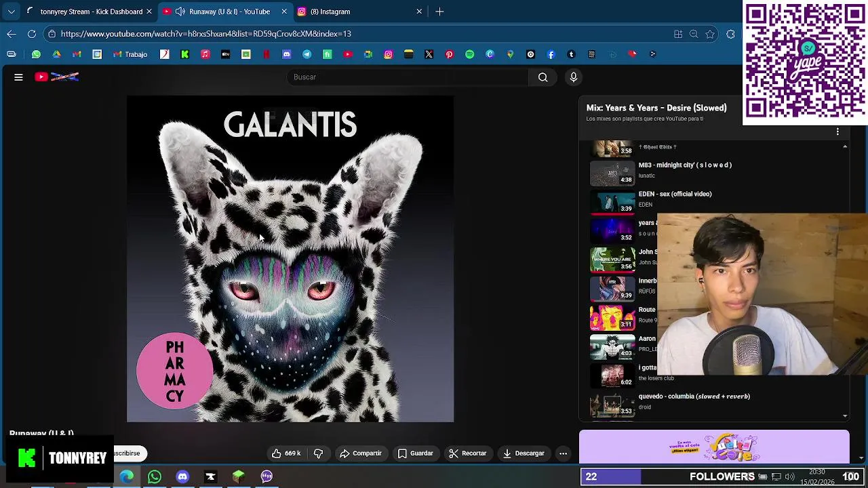Open Google Maps bookmark
The image size is (868, 488).
[510, 54]
